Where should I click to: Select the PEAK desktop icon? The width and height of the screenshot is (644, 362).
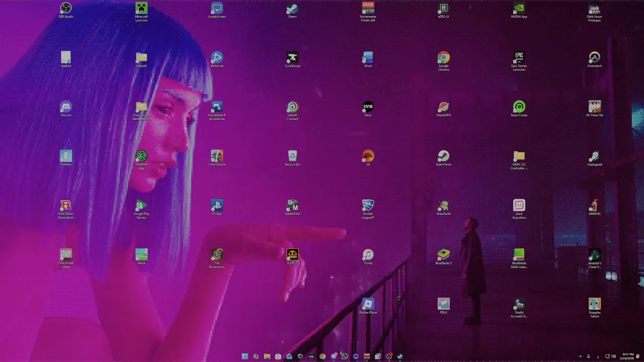click(443, 306)
